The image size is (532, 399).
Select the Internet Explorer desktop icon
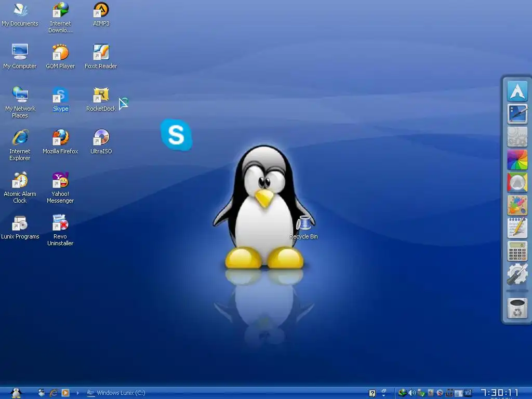20,145
